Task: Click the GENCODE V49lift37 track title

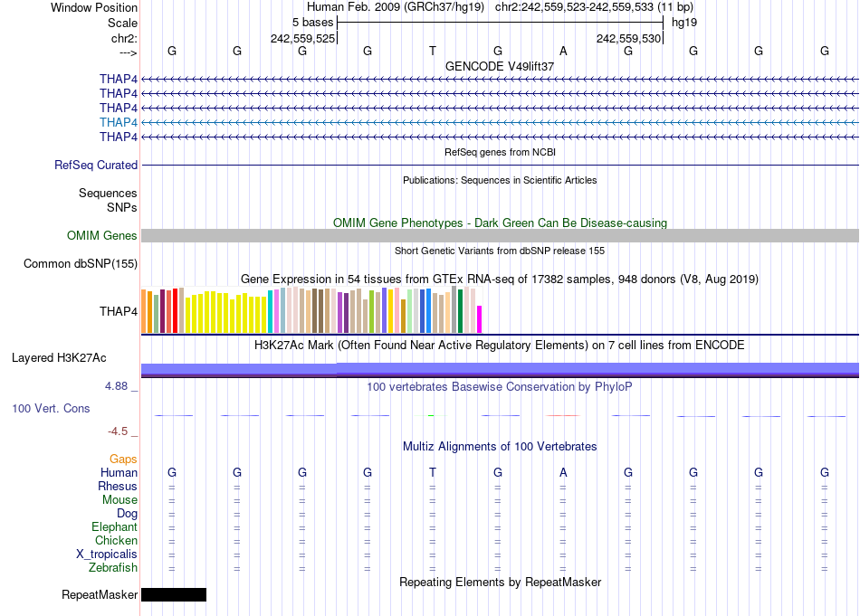Action: pos(500,66)
